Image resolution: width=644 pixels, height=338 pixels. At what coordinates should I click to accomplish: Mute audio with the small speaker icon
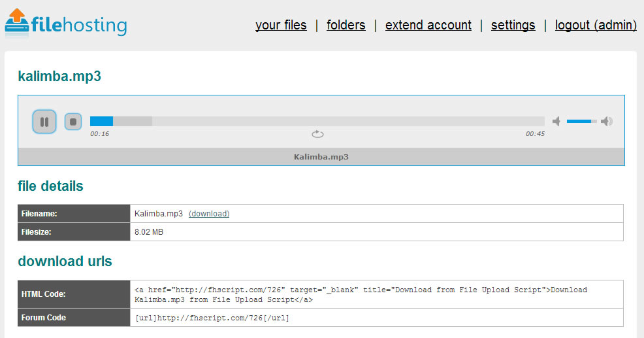[556, 122]
